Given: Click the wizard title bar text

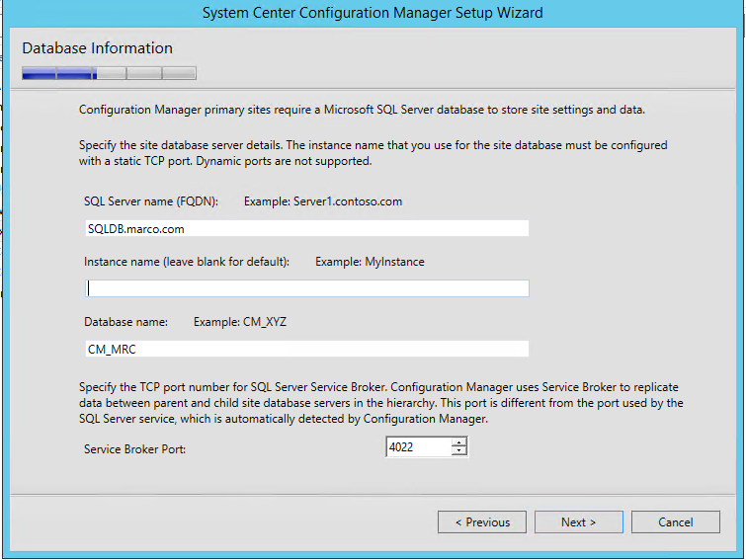Looking at the screenshot, I should 373,13.
